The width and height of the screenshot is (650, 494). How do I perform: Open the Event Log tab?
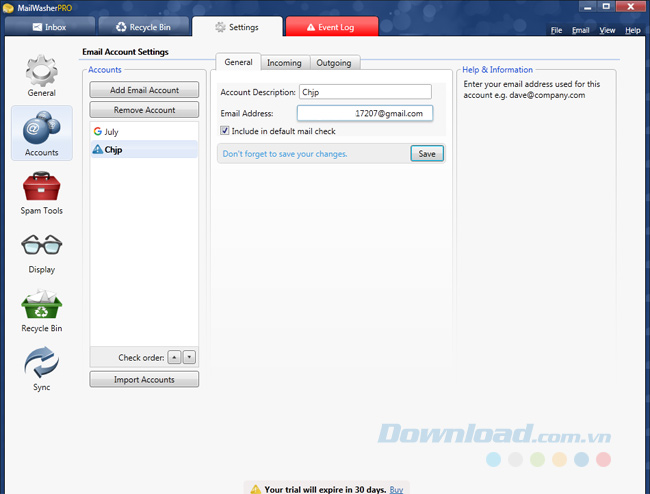click(x=332, y=27)
